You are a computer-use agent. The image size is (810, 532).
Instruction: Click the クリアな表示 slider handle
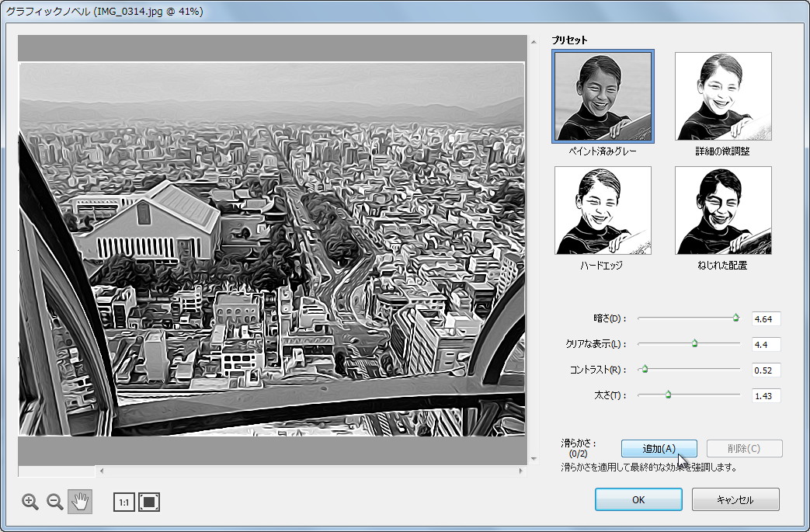click(x=695, y=343)
